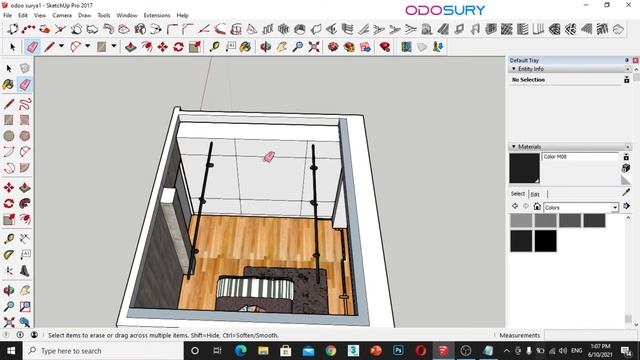Select the Scale tool in top toolbar

[195, 47]
